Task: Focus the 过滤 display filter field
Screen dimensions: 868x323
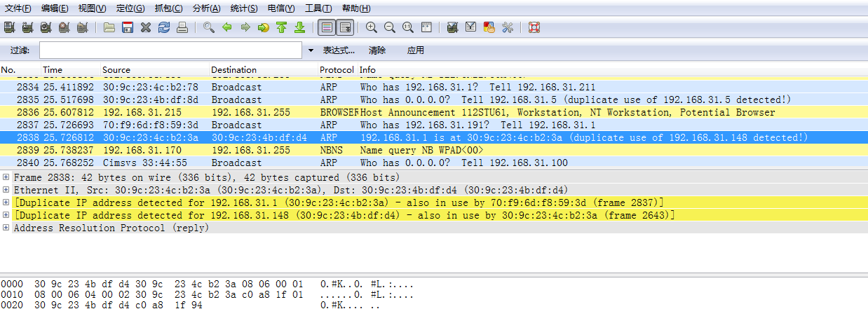Action: pos(171,50)
